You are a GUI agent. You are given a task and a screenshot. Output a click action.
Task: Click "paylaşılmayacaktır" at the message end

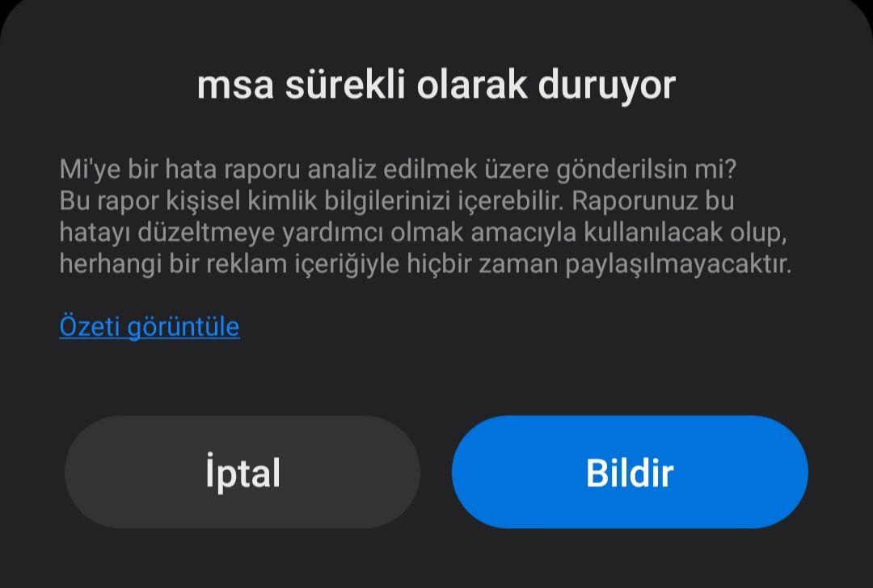coord(679,264)
